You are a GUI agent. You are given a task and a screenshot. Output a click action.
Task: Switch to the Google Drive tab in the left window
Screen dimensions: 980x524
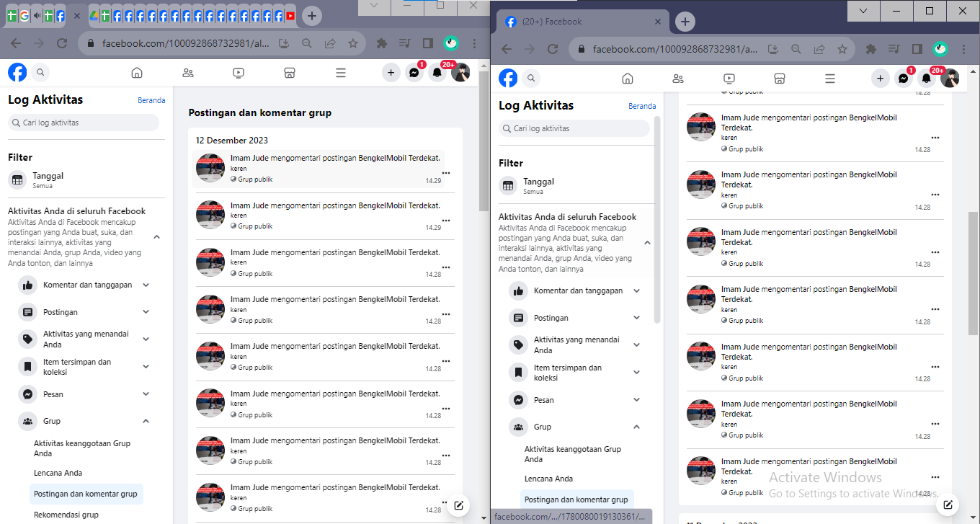click(94, 16)
